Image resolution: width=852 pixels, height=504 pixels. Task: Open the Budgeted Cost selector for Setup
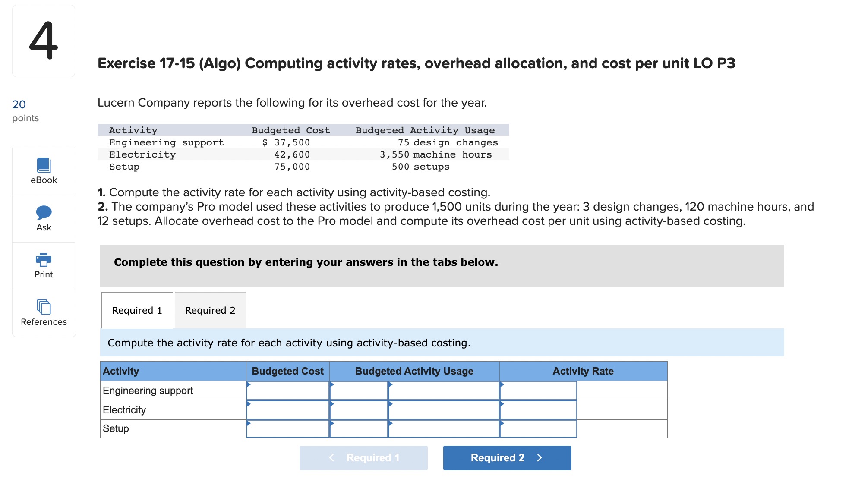pos(249,423)
